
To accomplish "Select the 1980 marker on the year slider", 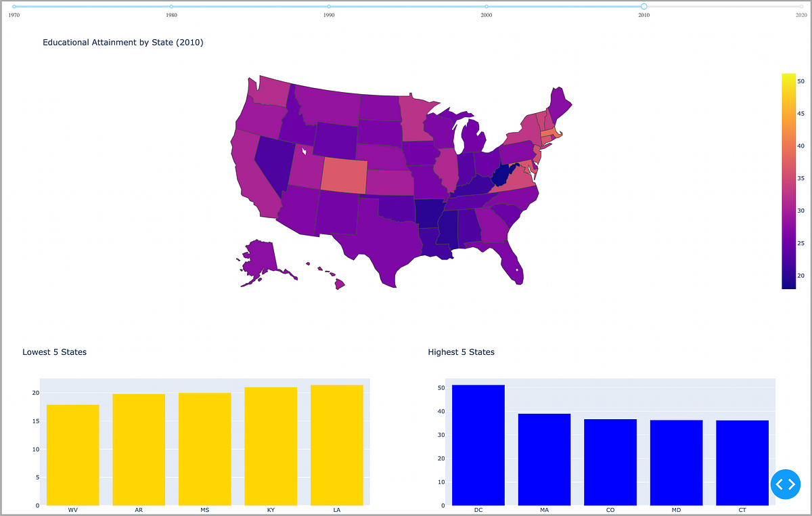I will coord(171,6).
